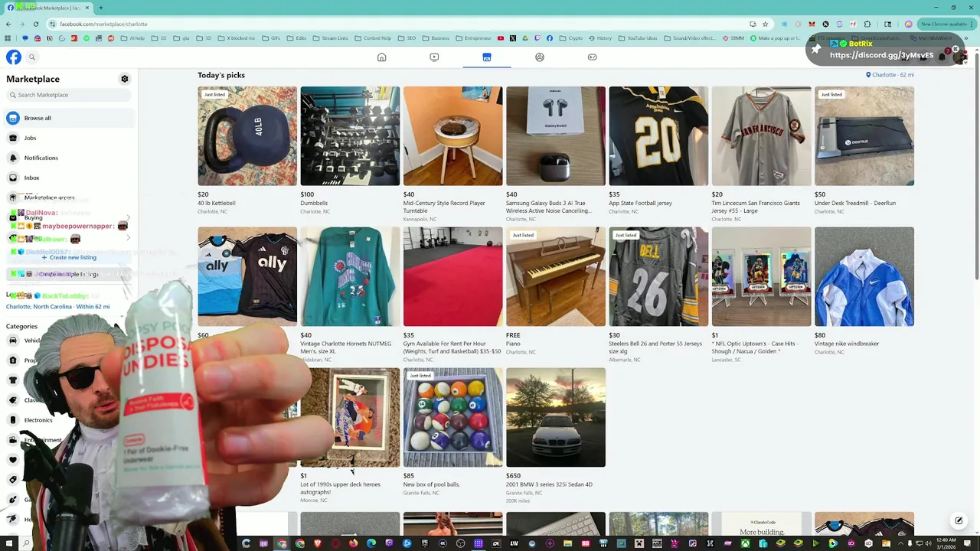
Task: Change location Charlotte, North Carolina link
Action: pyautogui.click(x=57, y=306)
